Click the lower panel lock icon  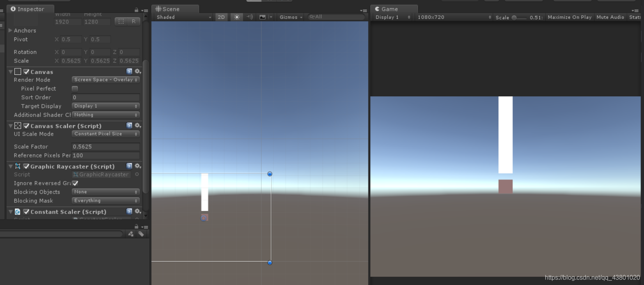(x=136, y=227)
